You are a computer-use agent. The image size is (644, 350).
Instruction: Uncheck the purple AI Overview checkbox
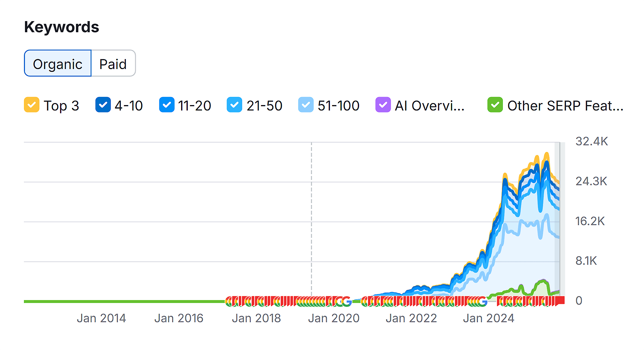coord(383,105)
